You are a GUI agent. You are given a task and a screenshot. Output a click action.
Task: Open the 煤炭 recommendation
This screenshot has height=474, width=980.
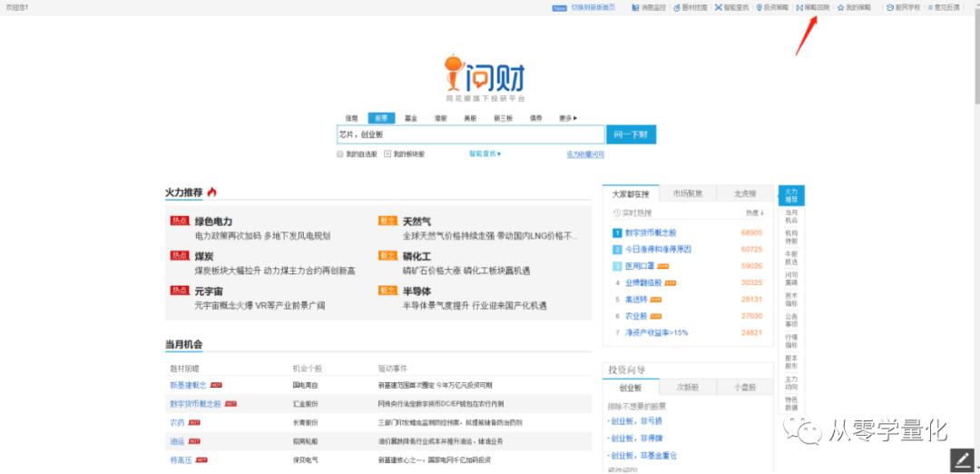(204, 256)
